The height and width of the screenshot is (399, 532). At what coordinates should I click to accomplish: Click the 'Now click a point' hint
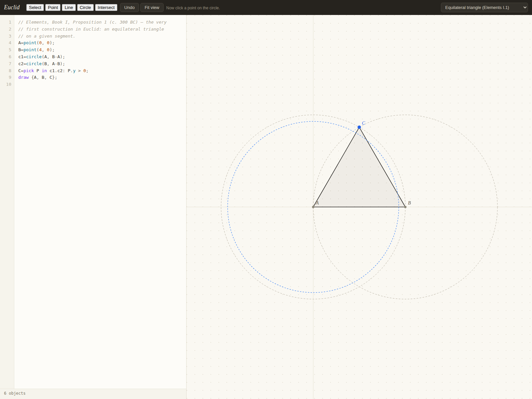click(x=193, y=8)
